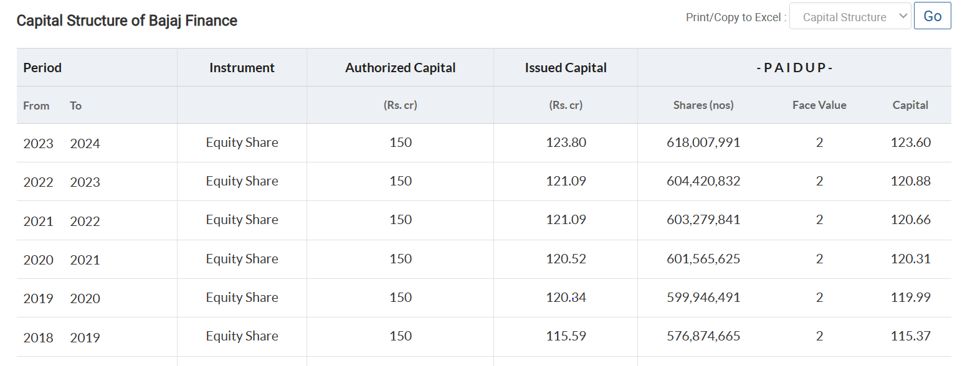This screenshot has width=980, height=366.
Task: Click the Shares (nos) subheader
Action: [703, 105]
